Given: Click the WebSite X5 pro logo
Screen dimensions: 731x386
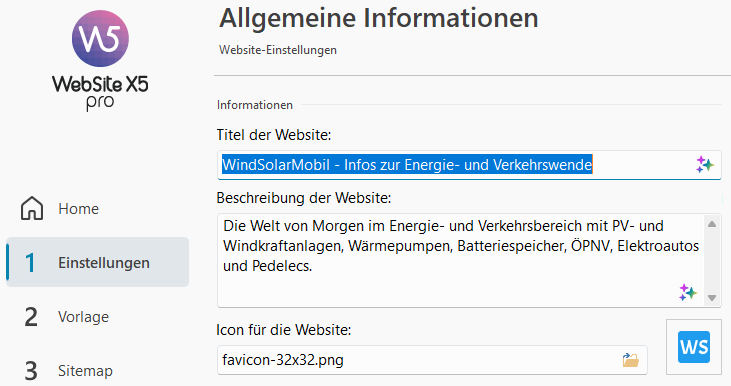Looking at the screenshot, I should 100,61.
